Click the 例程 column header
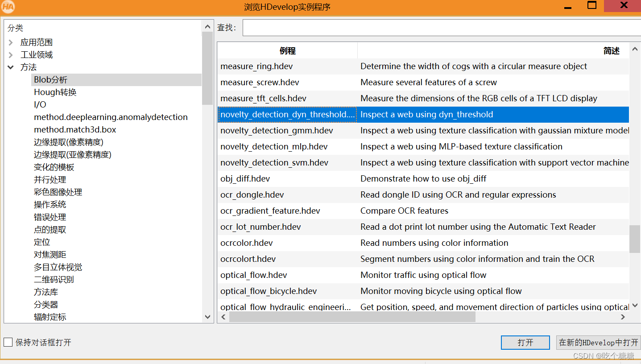Screen dimensions: 641x364 click(x=288, y=51)
